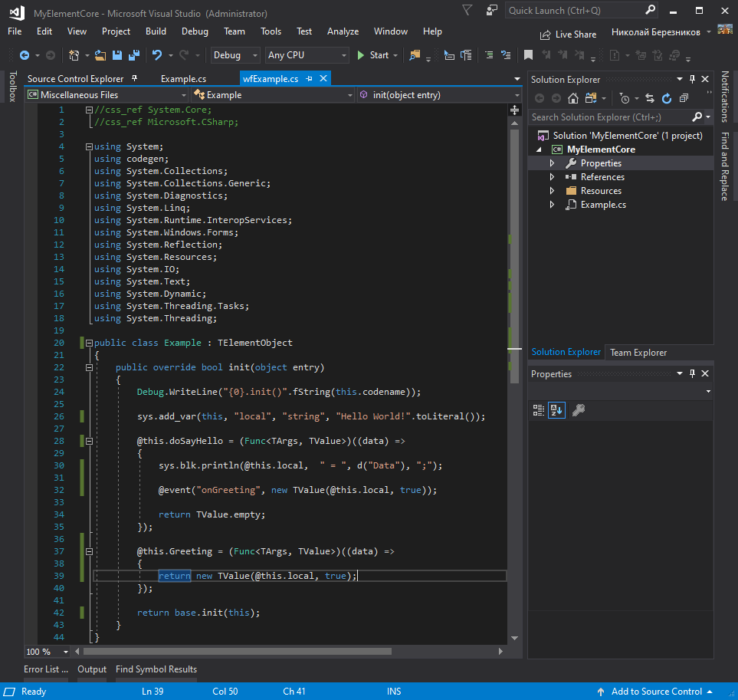Viewport: 738px width, 700px height.
Task: Switch Properties panel to Categorized view
Action: point(539,410)
